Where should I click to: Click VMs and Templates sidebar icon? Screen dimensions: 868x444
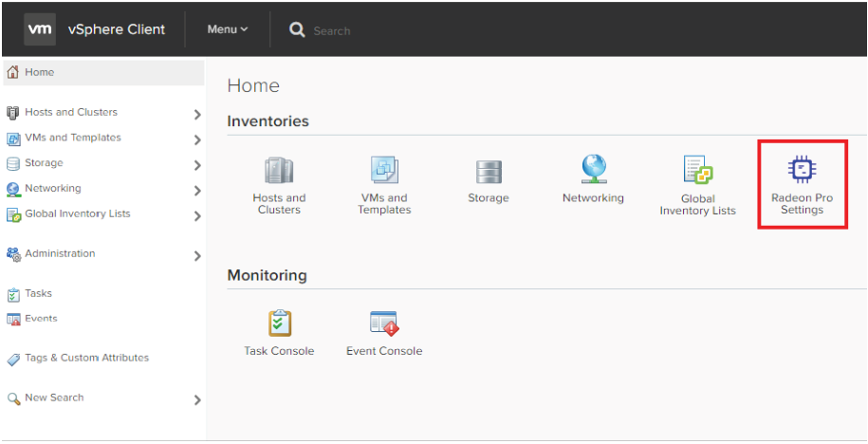click(13, 139)
